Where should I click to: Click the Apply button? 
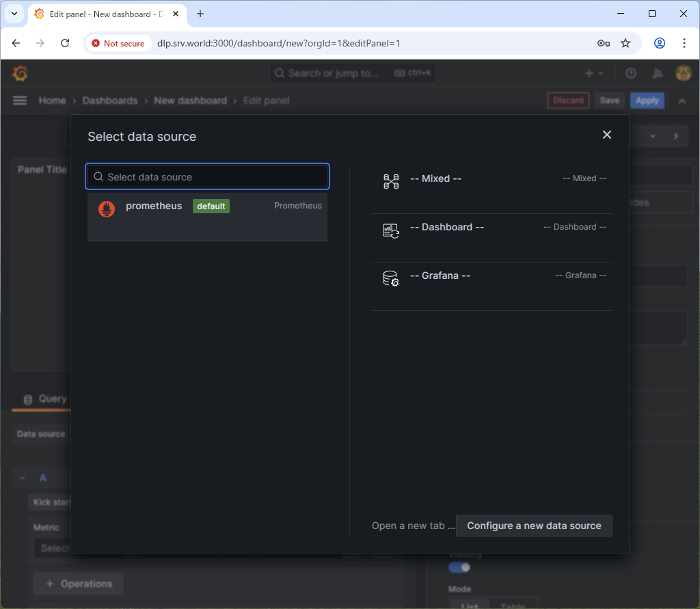(x=647, y=100)
